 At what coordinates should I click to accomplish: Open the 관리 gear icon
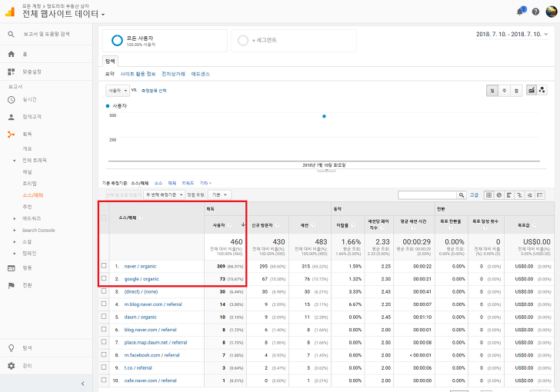pyautogui.click(x=11, y=366)
